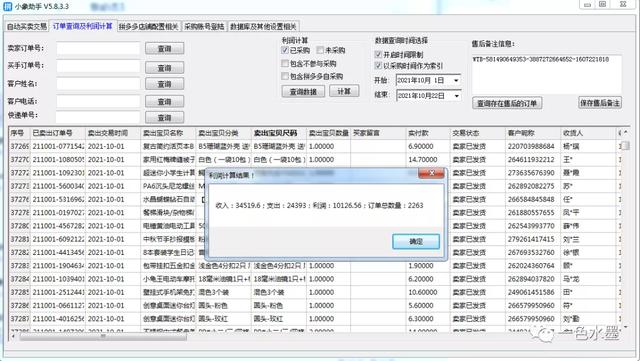Open the 开始 date dropdown
The width and height of the screenshot is (640, 361).
pos(456,80)
